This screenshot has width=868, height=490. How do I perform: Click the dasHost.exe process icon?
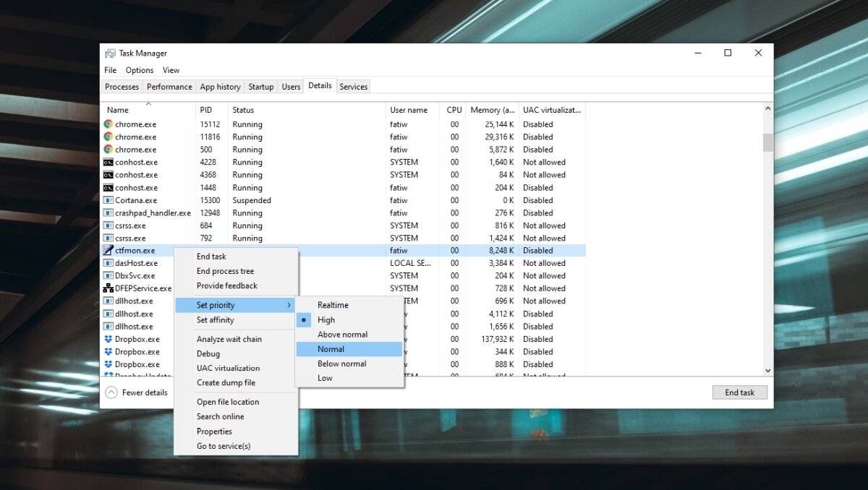(x=110, y=263)
